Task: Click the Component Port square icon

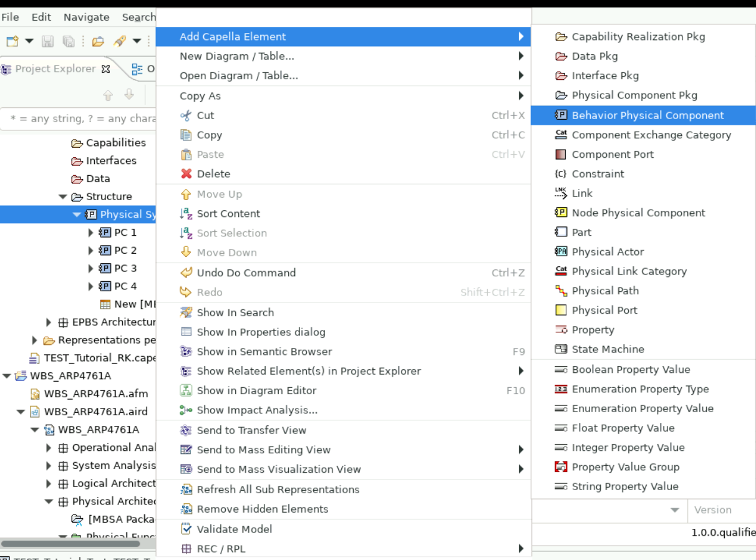Action: pos(561,154)
